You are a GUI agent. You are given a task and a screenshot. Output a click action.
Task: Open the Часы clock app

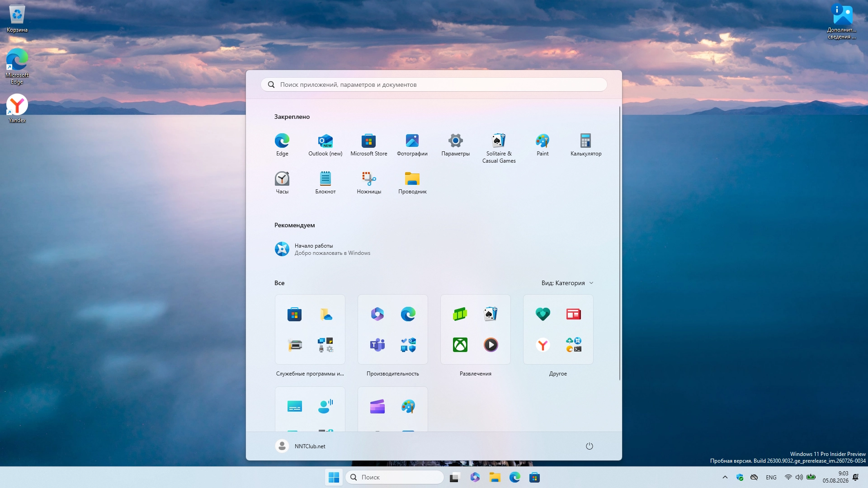282,183
